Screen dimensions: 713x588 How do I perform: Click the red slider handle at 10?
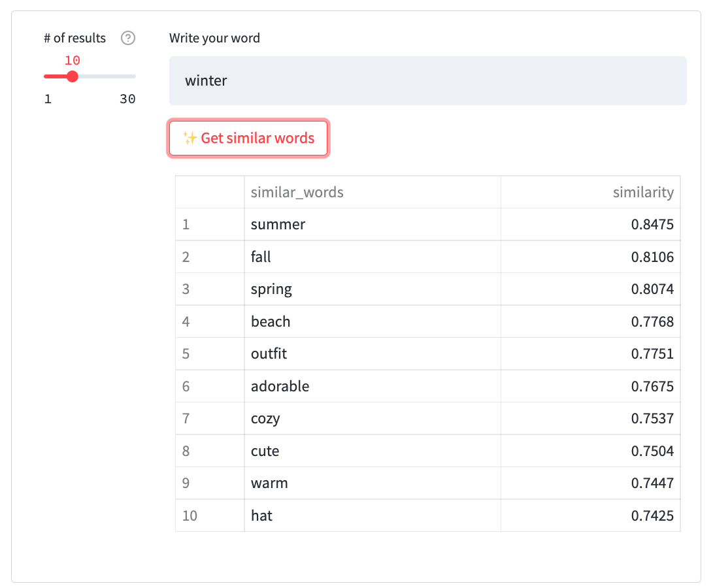click(x=73, y=76)
